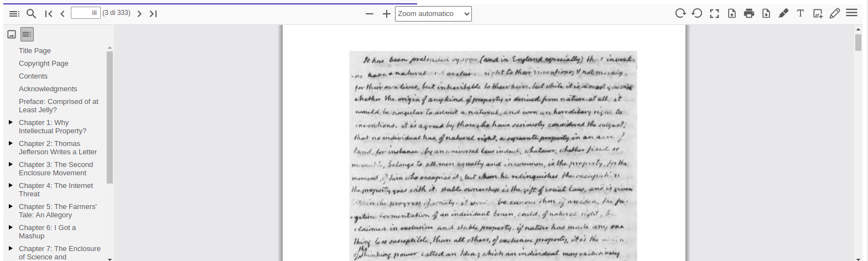868x261 pixels.
Task: Go to the last page
Action: [x=153, y=14]
